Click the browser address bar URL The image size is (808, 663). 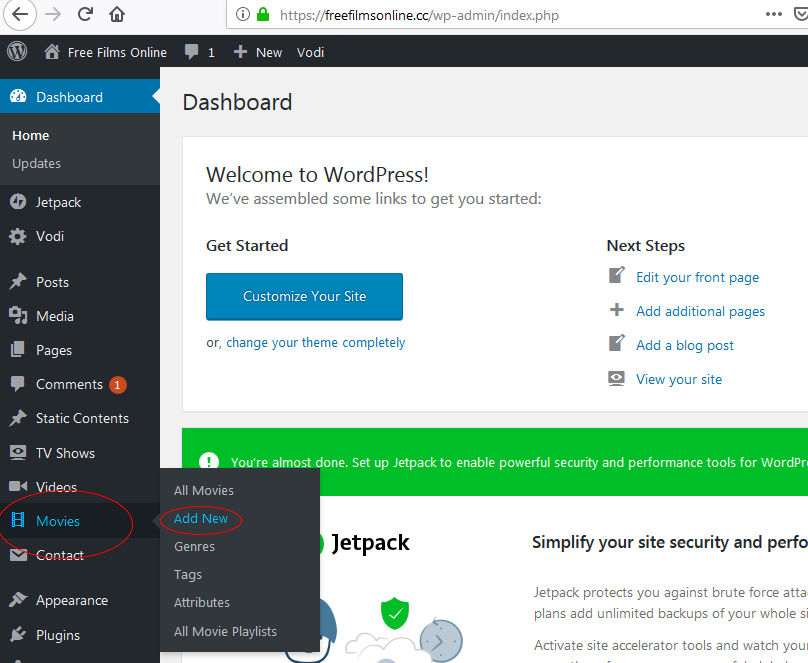[419, 15]
